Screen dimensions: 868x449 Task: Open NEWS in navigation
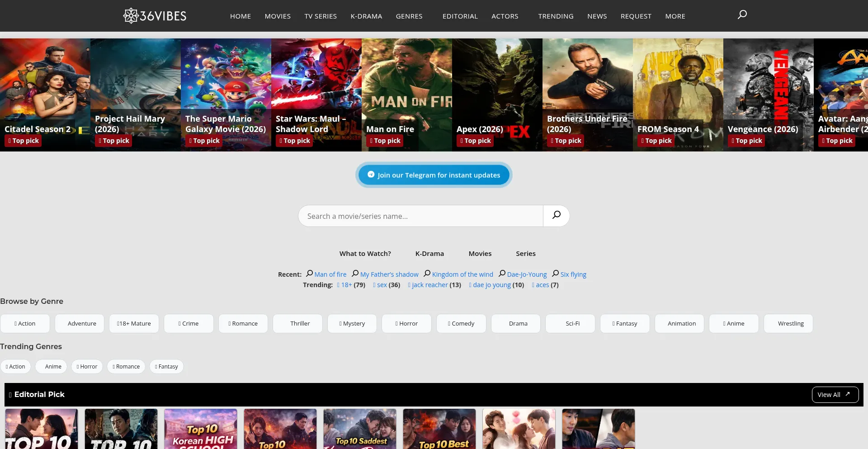point(597,16)
